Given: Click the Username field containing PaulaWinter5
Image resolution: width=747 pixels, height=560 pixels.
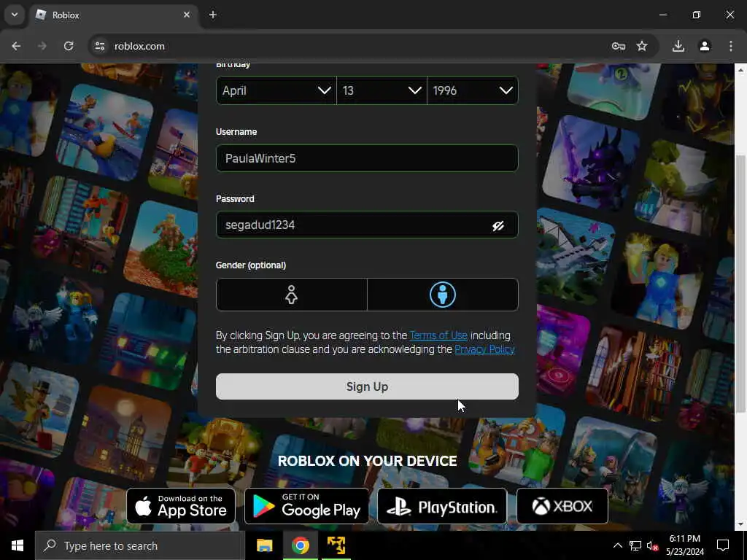Looking at the screenshot, I should click(x=367, y=158).
